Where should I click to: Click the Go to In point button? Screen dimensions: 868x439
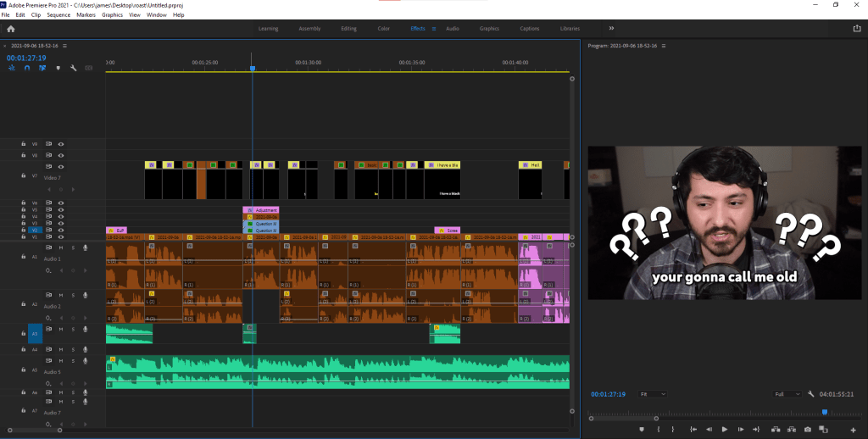pos(693,430)
